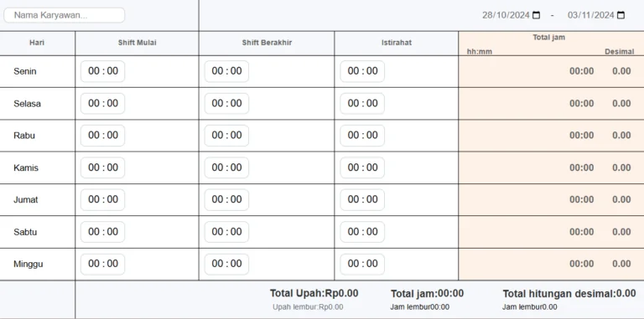Image resolution: width=644 pixels, height=319 pixels.
Task: Click the Upah lembur:Rp0.00 text
Action: 308,307
